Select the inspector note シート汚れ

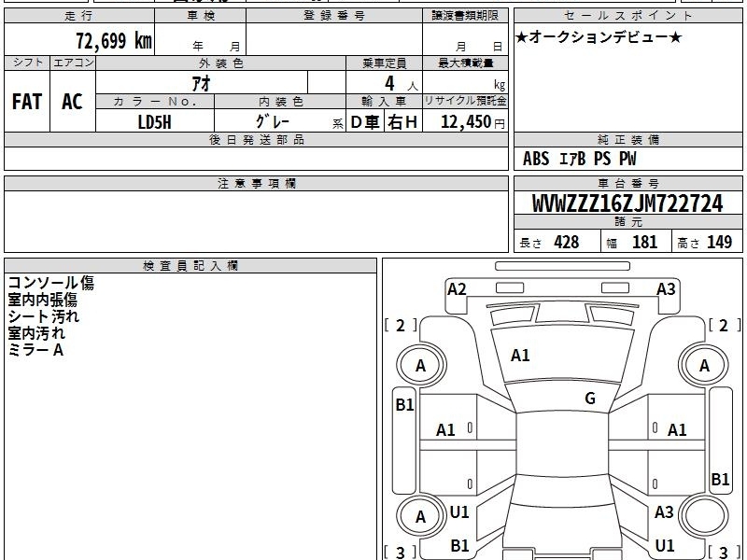43,316
